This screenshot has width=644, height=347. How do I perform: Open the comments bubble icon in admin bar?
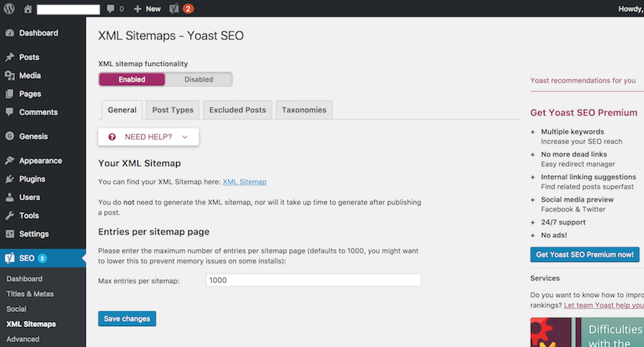110,9
